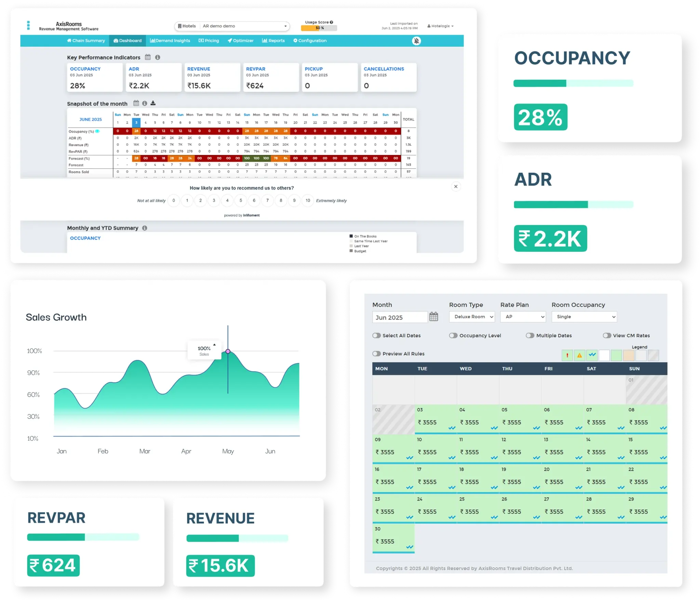The image size is (700, 601).
Task: Click the Occupancy (%) eye icon
Action: point(97,131)
